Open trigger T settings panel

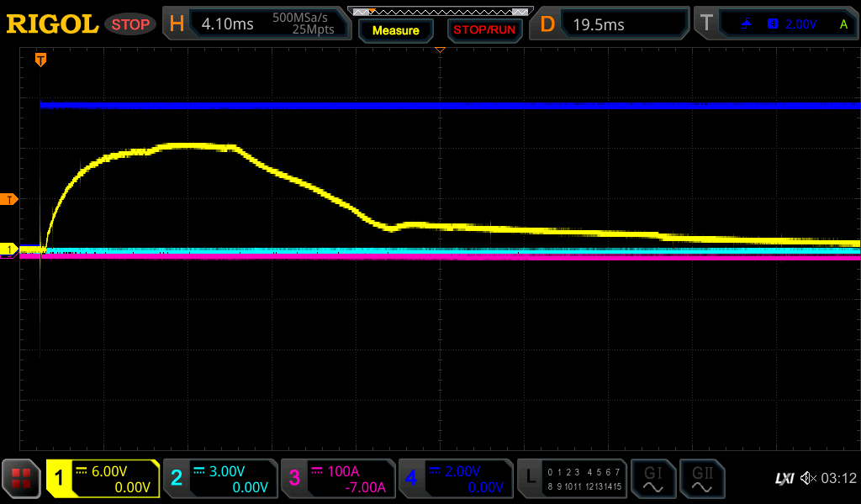[x=775, y=24]
